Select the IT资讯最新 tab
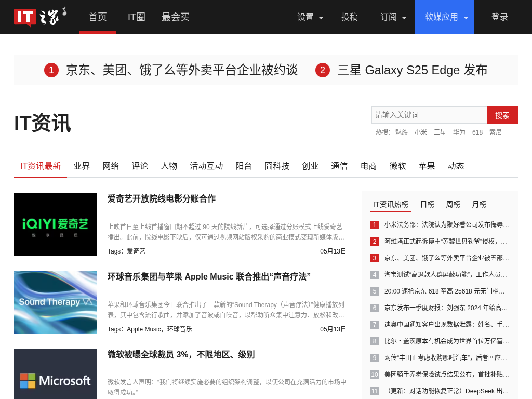The image size is (532, 399). [41, 166]
